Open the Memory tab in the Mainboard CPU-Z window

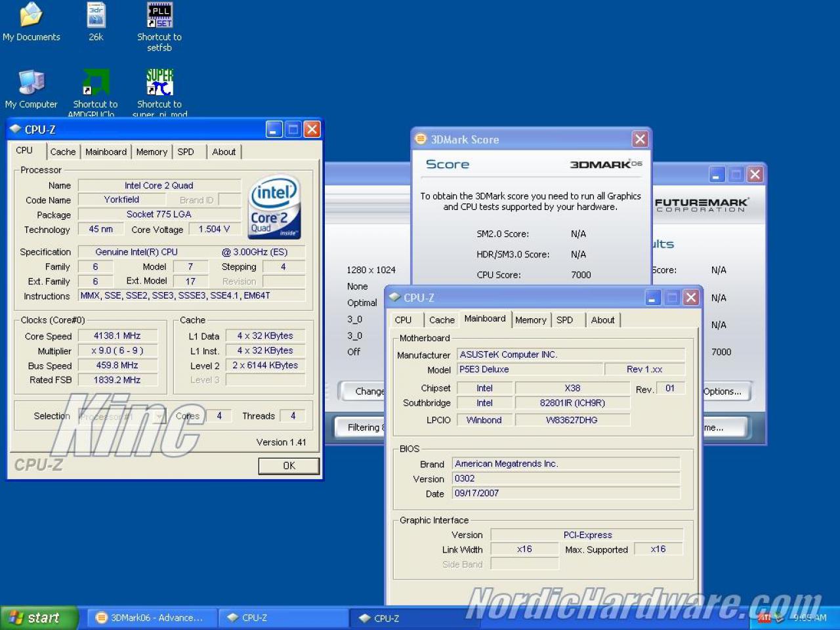(530, 320)
